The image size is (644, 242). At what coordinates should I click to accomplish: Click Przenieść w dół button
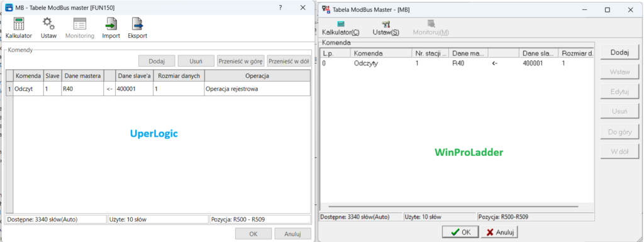[x=289, y=61]
